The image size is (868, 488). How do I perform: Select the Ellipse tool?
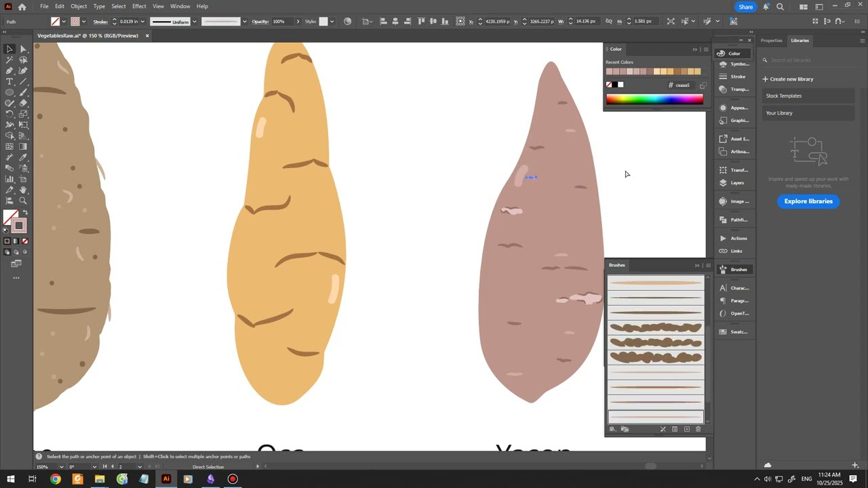click(x=9, y=92)
